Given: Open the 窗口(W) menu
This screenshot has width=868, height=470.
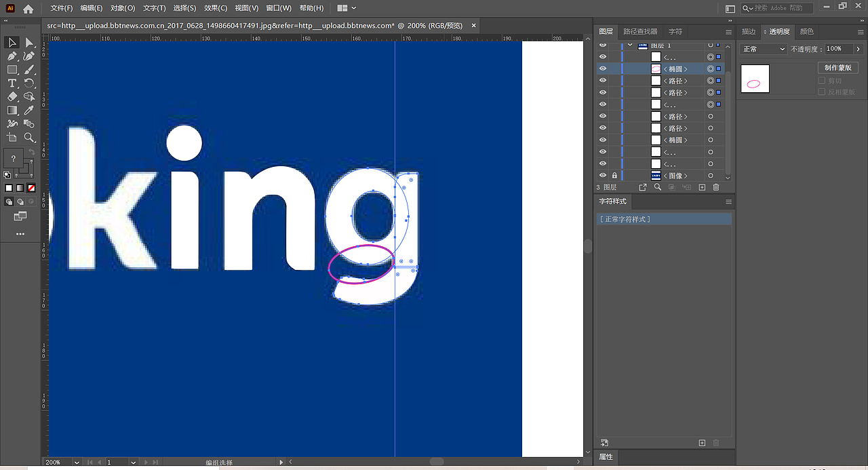Looking at the screenshot, I should 278,8.
